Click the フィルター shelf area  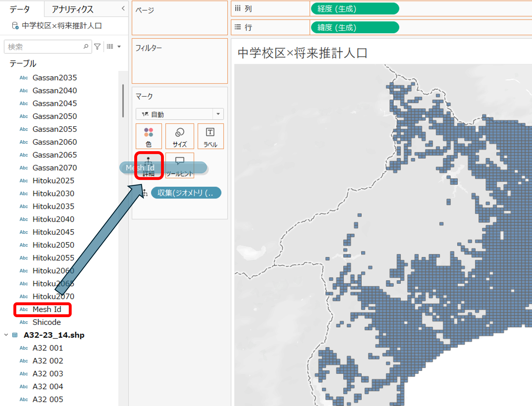click(180, 61)
